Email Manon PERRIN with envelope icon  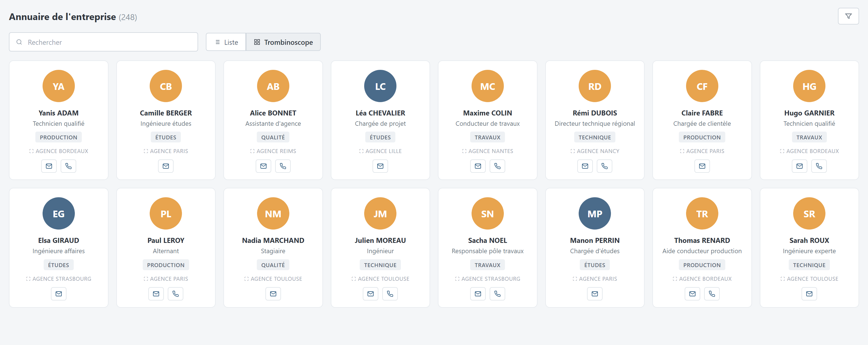(x=595, y=294)
